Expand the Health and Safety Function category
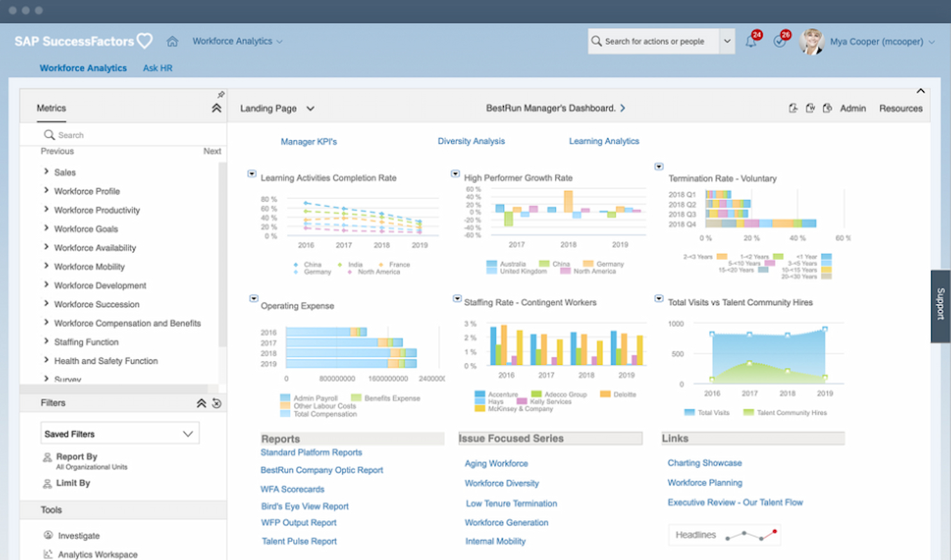Image resolution: width=951 pixels, height=560 pixels. [46, 360]
